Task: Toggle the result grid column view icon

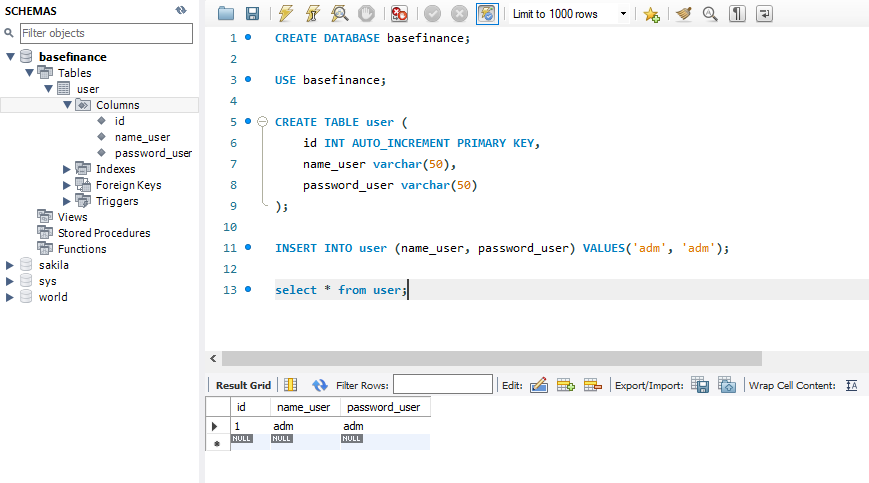Action: coord(290,385)
